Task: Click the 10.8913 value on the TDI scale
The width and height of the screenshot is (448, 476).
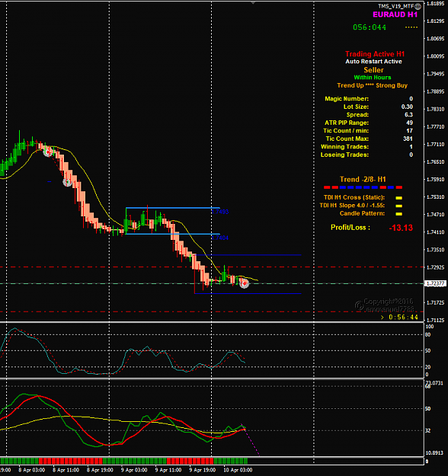Action: (434, 453)
